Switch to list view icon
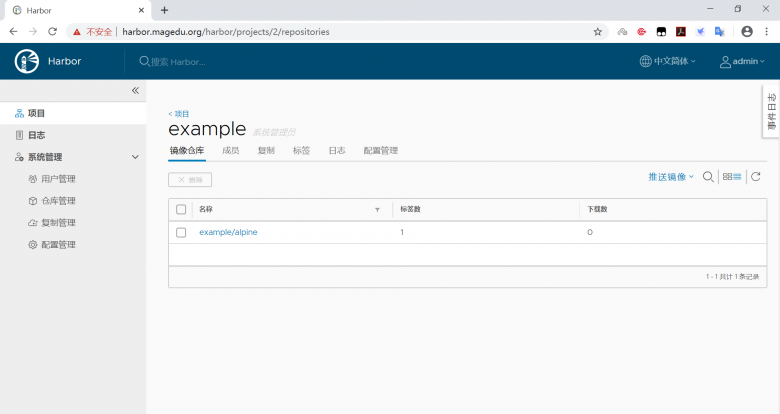This screenshot has width=780, height=414. click(737, 177)
